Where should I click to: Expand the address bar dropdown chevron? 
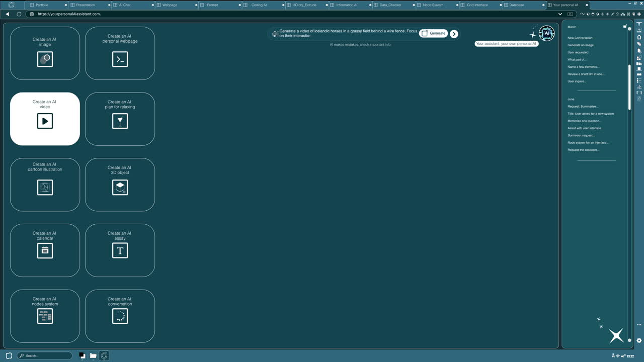560,14
